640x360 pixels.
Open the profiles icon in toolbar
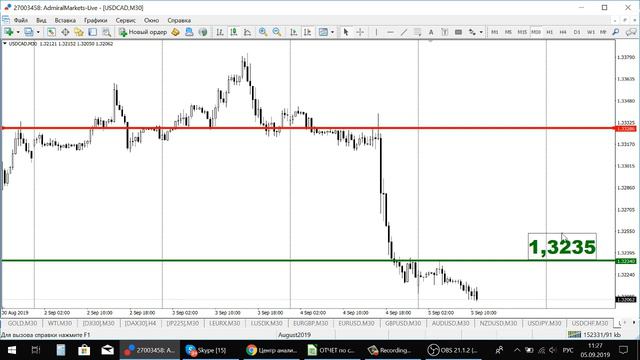[x=29, y=32]
